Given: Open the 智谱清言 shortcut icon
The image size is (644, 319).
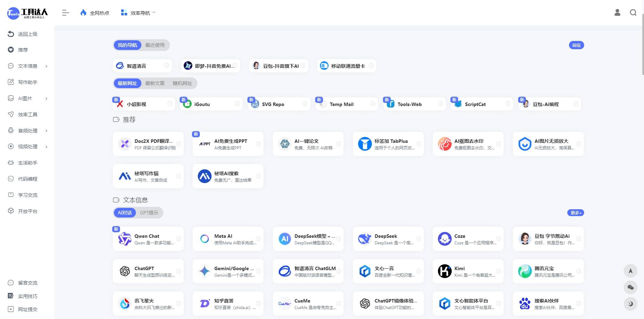Looking at the screenshot, I should pos(120,66).
